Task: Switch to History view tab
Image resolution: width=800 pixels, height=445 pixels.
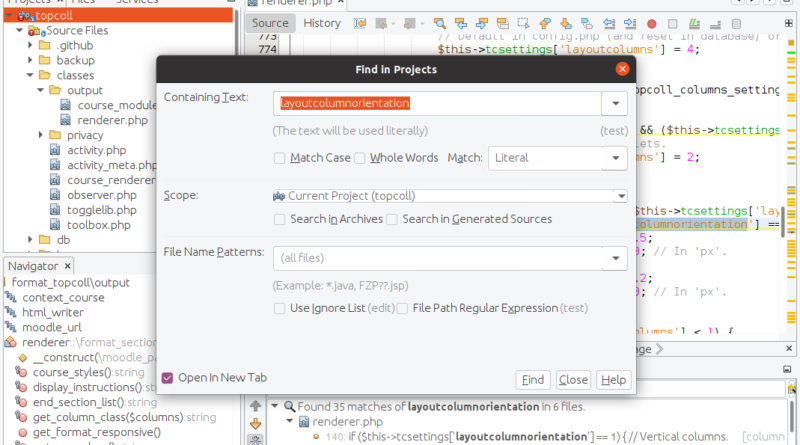Action: (x=322, y=23)
